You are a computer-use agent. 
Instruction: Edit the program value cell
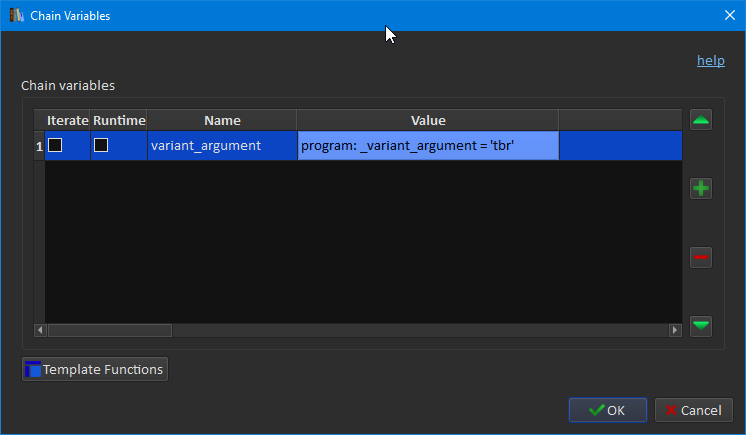[x=428, y=146]
